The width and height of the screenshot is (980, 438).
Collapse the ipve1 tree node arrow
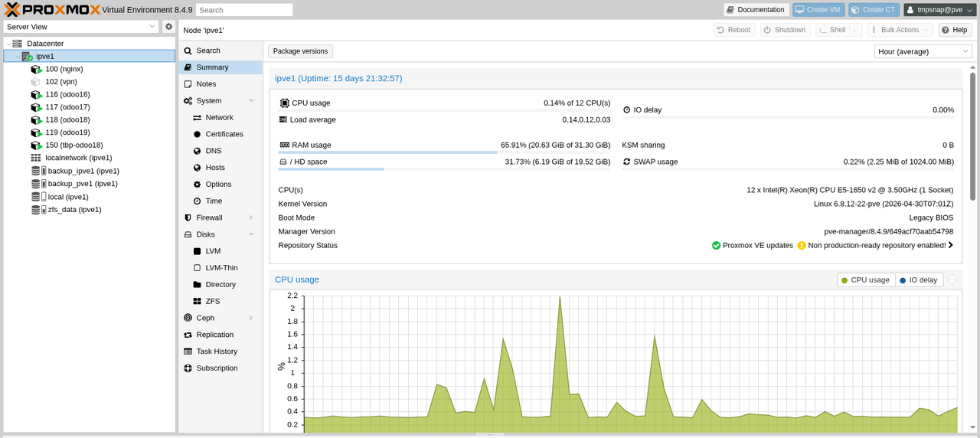(x=17, y=57)
